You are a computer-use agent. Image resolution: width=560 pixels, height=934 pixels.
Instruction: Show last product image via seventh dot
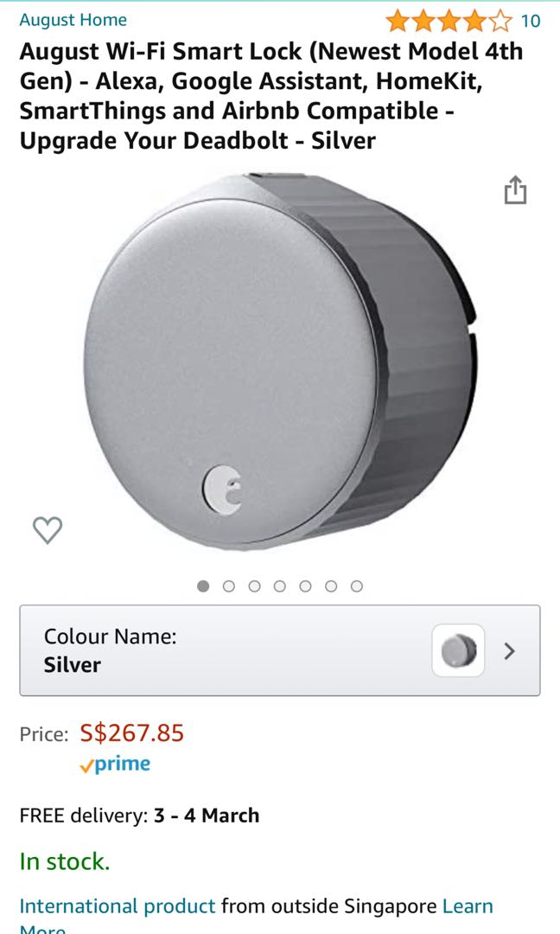356,586
